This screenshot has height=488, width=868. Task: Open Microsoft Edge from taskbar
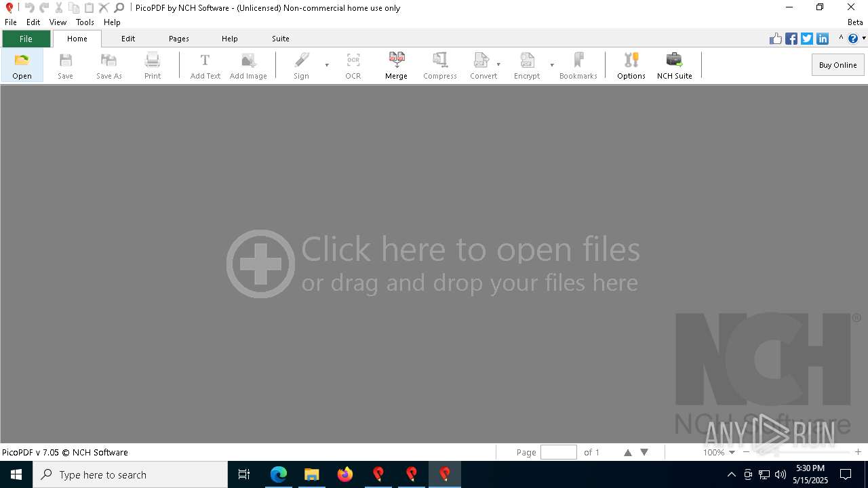point(279,474)
